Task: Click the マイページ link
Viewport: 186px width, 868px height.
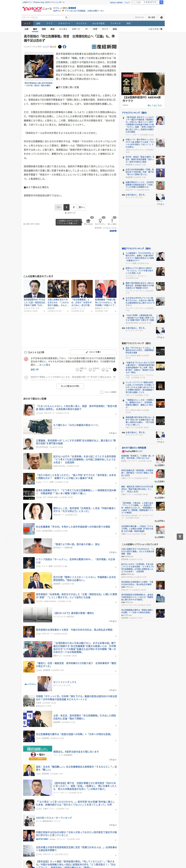Action: (139, 17)
